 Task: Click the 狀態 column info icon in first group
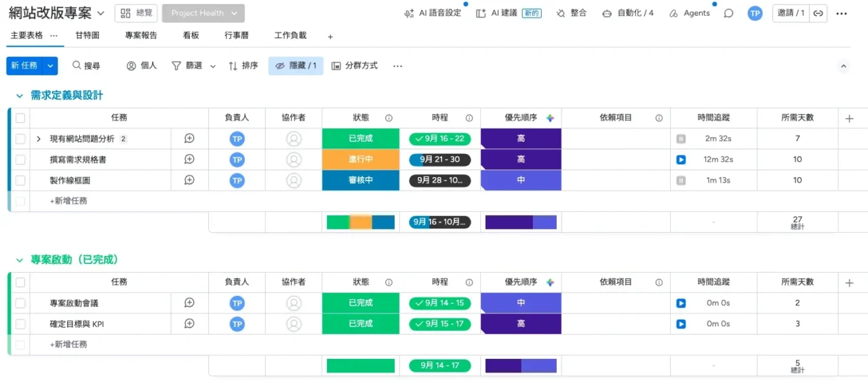coord(389,118)
